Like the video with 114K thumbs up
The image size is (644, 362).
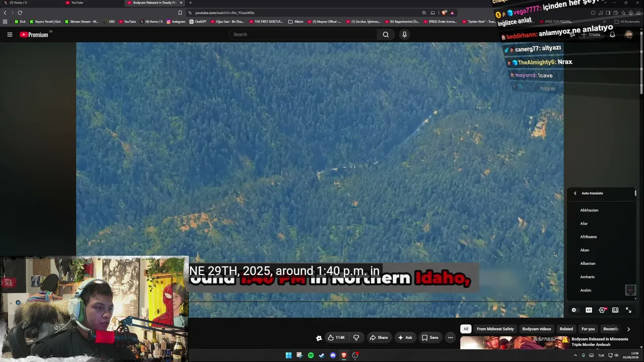(x=336, y=337)
